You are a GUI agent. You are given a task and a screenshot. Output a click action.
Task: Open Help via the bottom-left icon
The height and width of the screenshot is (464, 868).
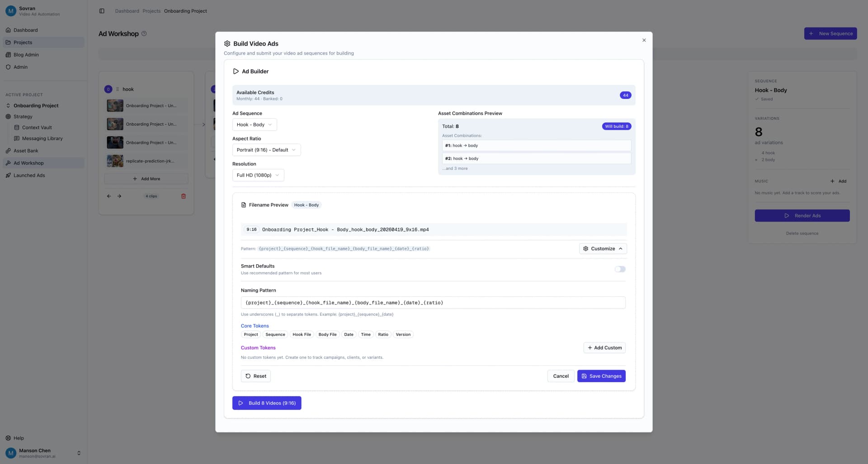pos(9,438)
